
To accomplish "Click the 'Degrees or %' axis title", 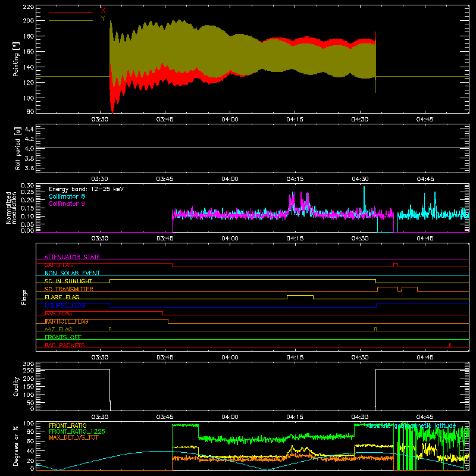I will pos(16,446).
